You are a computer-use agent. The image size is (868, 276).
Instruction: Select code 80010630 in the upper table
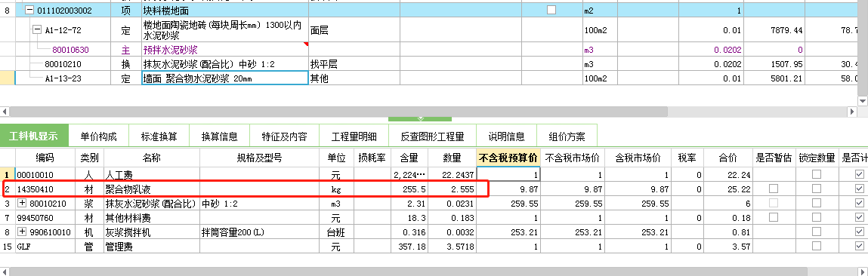pyautogui.click(x=70, y=50)
